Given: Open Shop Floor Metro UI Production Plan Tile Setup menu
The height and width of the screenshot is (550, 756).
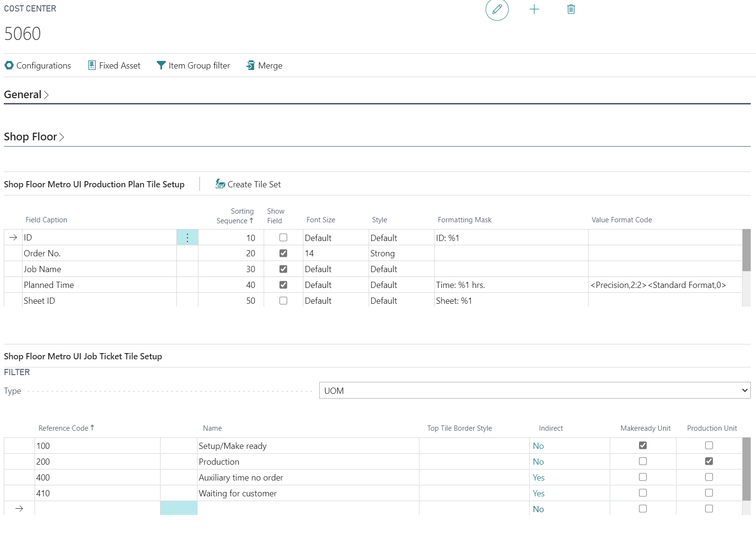Looking at the screenshot, I should (x=94, y=184).
